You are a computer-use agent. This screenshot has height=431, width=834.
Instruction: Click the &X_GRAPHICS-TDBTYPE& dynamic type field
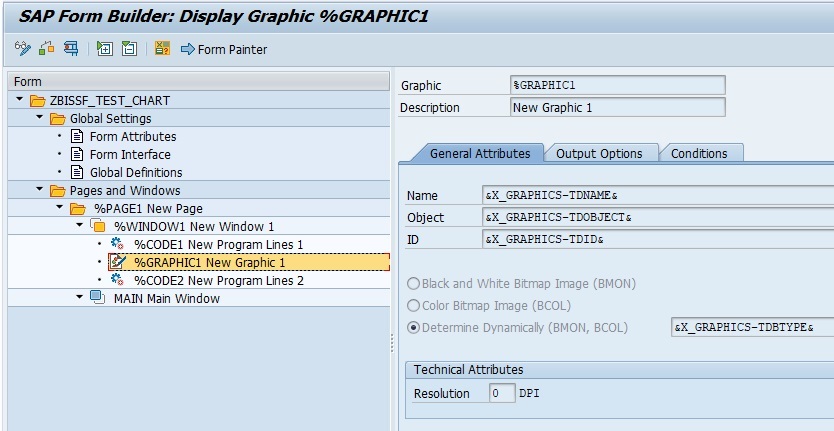tap(753, 327)
